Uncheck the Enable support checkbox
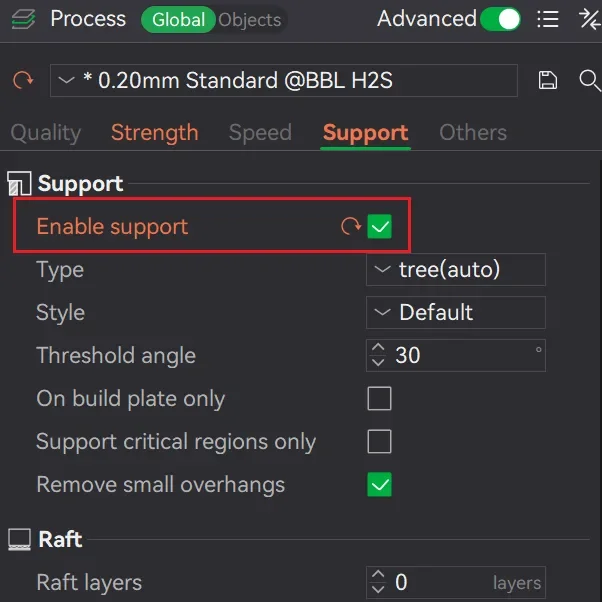 point(379,226)
